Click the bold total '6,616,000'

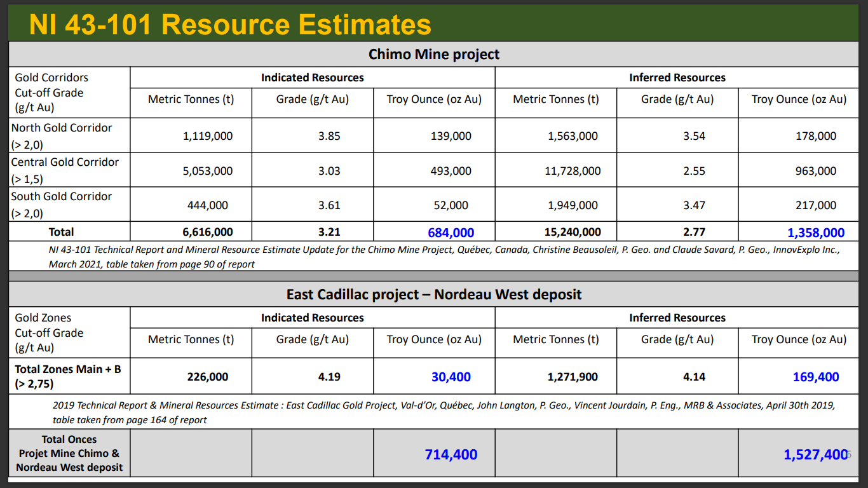tap(208, 232)
